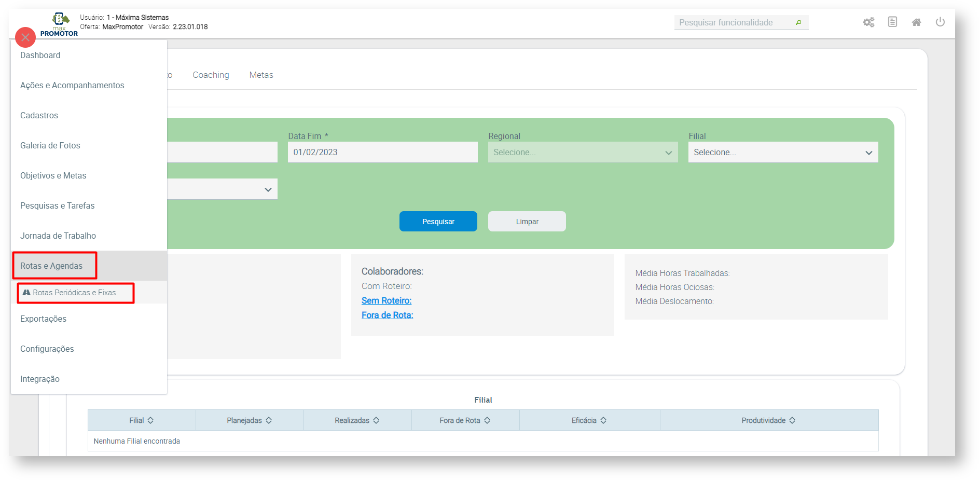This screenshot has height=481, width=980.
Task: Click the Realizadas column header
Action: pos(357,420)
